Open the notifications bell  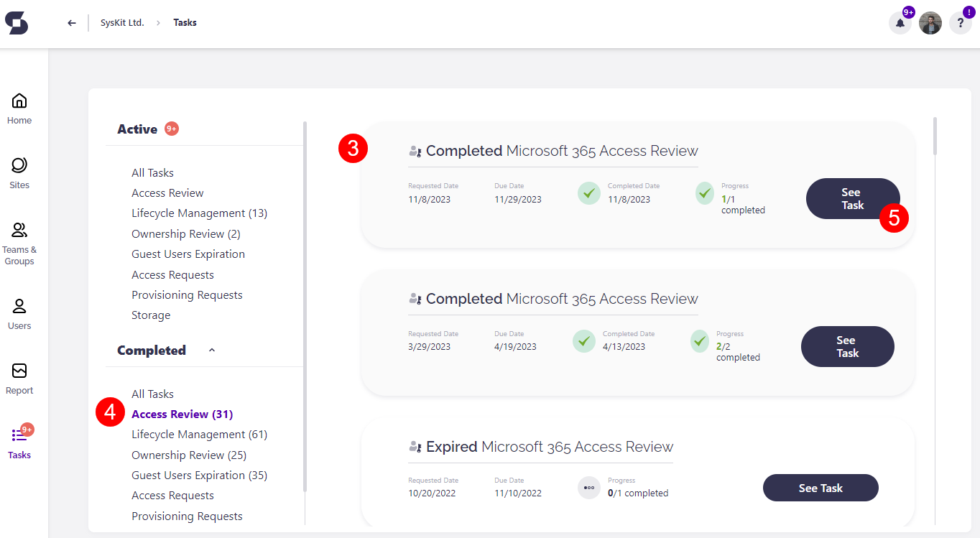(x=900, y=22)
